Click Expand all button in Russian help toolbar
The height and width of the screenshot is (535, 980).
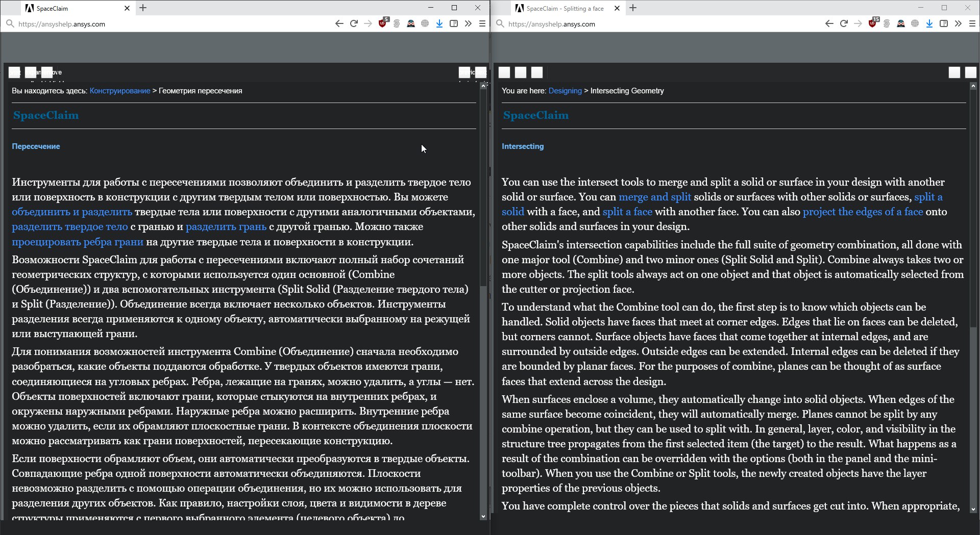point(31,72)
